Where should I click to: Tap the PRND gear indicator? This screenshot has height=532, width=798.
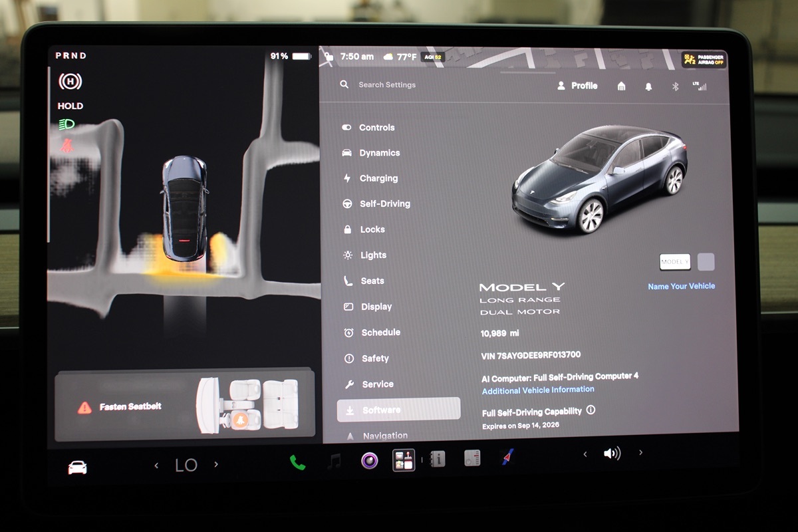click(x=70, y=56)
